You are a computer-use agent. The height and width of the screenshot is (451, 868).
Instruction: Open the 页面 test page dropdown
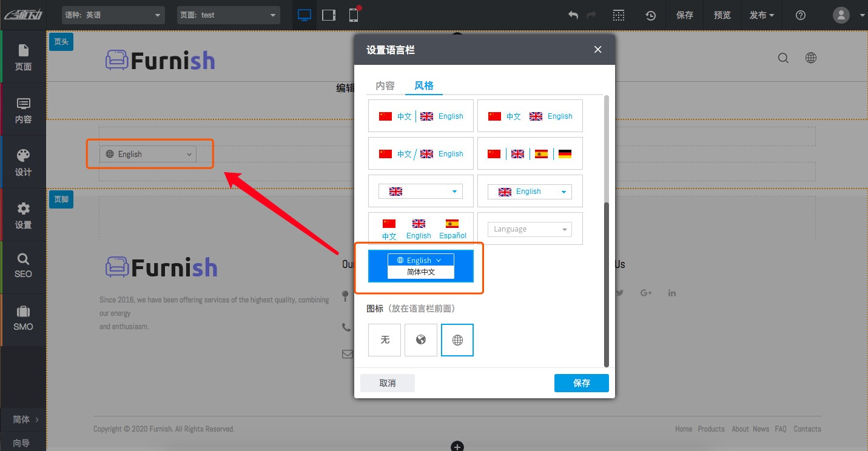click(228, 15)
